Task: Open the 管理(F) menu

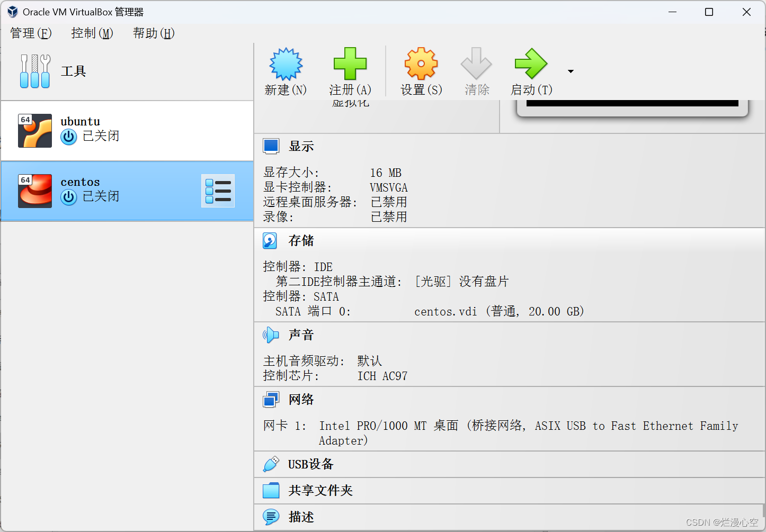Action: [x=31, y=33]
